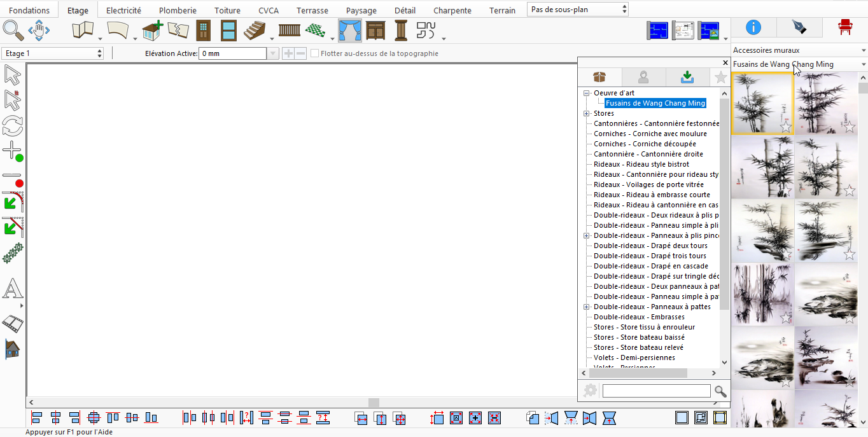Open the download content tab
Viewport: 868px width, 437px height.
tap(687, 77)
